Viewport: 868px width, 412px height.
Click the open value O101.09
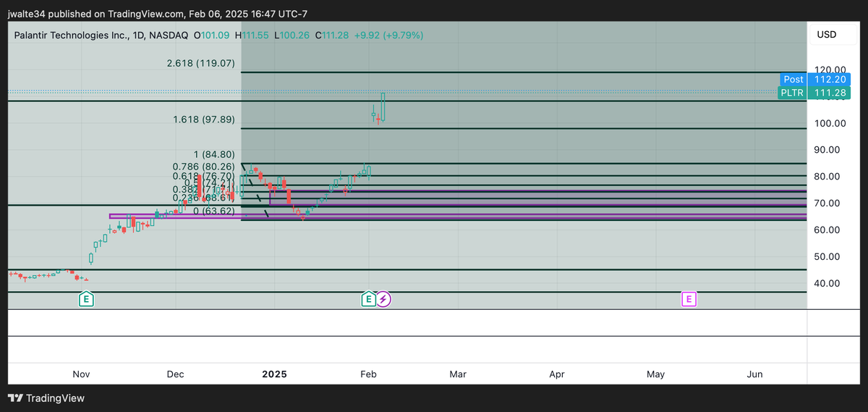(212, 35)
